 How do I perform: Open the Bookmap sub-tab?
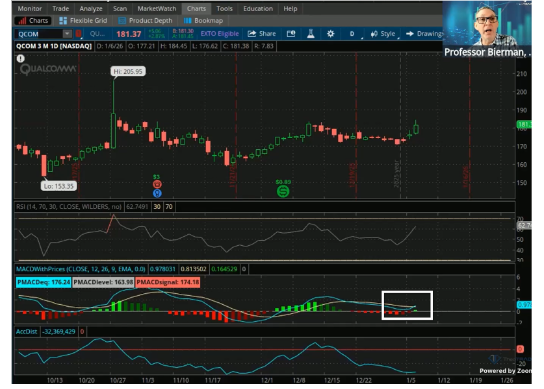pyautogui.click(x=203, y=21)
